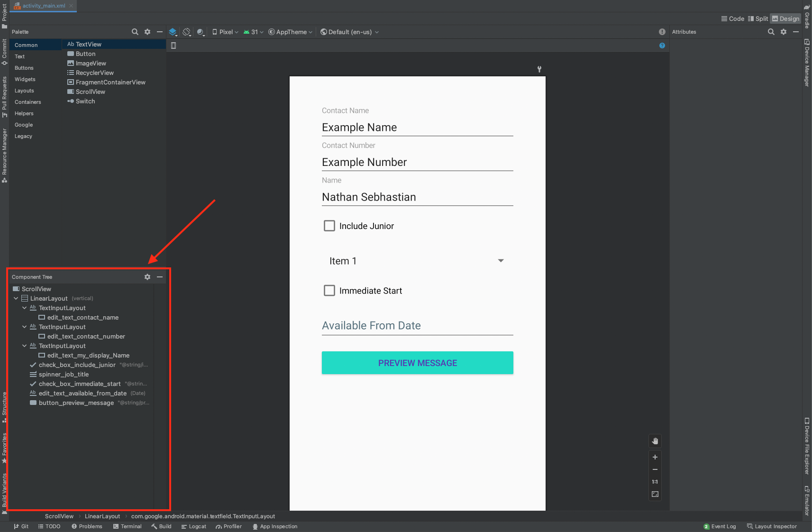Image resolution: width=812 pixels, height=532 pixels.
Task: Click the Example Number input field
Action: point(417,162)
